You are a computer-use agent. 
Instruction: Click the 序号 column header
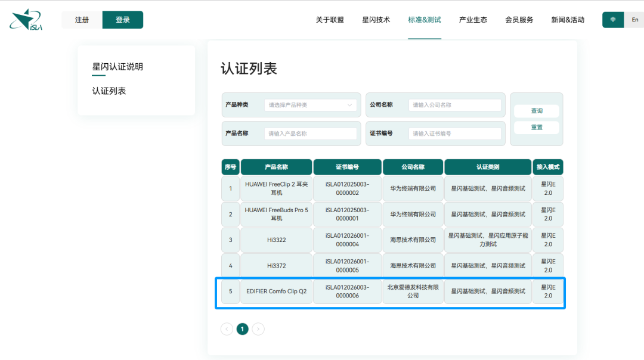[x=230, y=167]
